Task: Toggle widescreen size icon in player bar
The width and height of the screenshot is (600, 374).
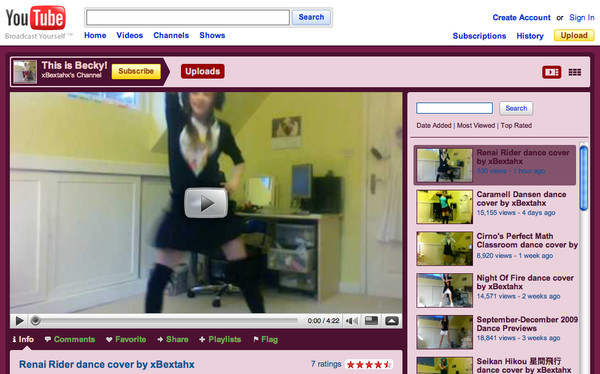Action: [371, 321]
